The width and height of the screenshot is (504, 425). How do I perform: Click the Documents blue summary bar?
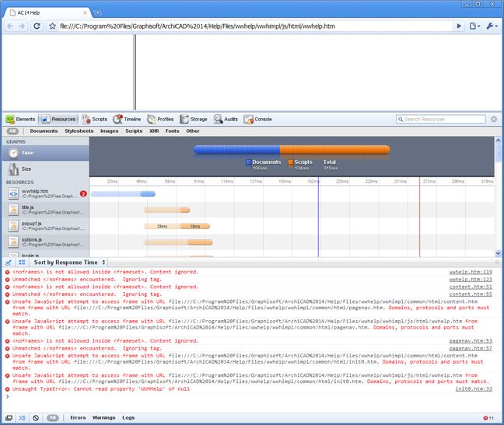point(237,150)
